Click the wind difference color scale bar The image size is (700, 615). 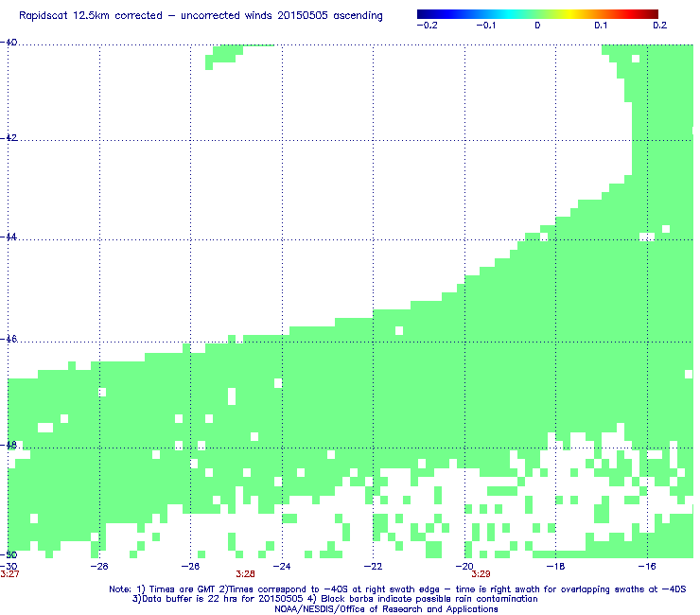(537, 14)
